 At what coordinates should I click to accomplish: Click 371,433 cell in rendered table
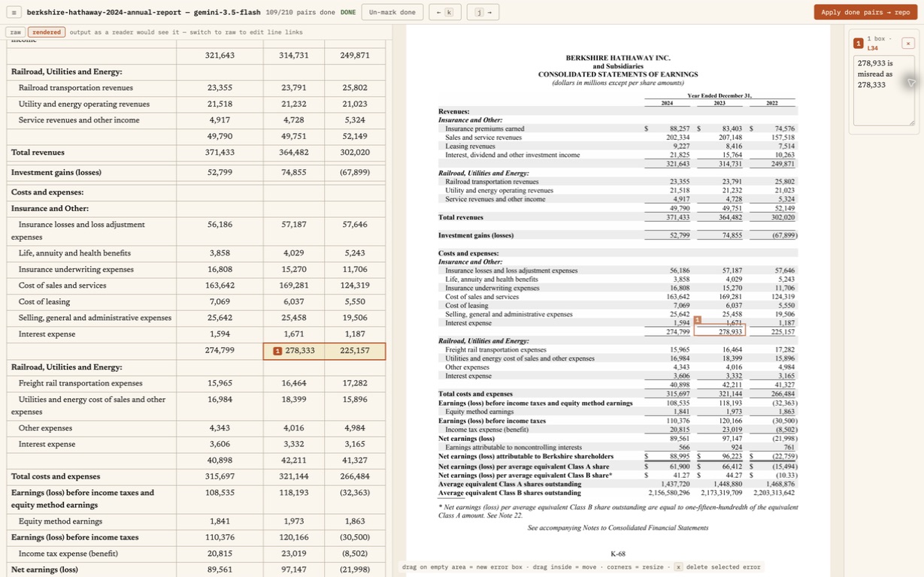pyautogui.click(x=220, y=153)
